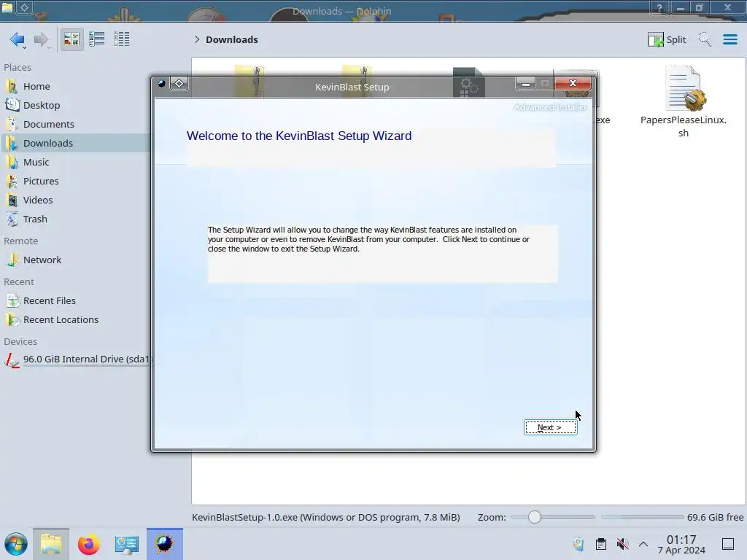Minimize KevinBlast Setup window
The height and width of the screenshot is (560, 747).
pos(526,84)
